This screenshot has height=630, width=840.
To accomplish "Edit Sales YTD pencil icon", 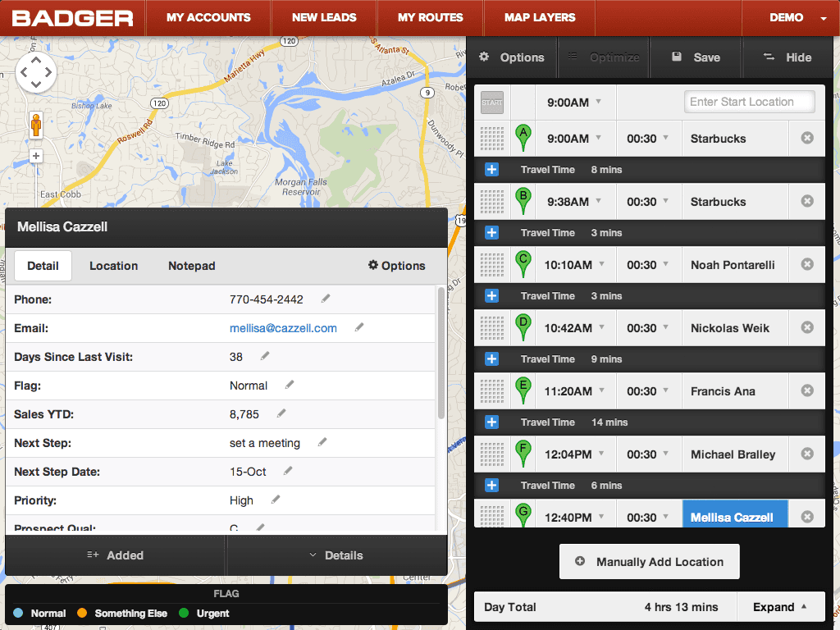I will [x=281, y=413].
